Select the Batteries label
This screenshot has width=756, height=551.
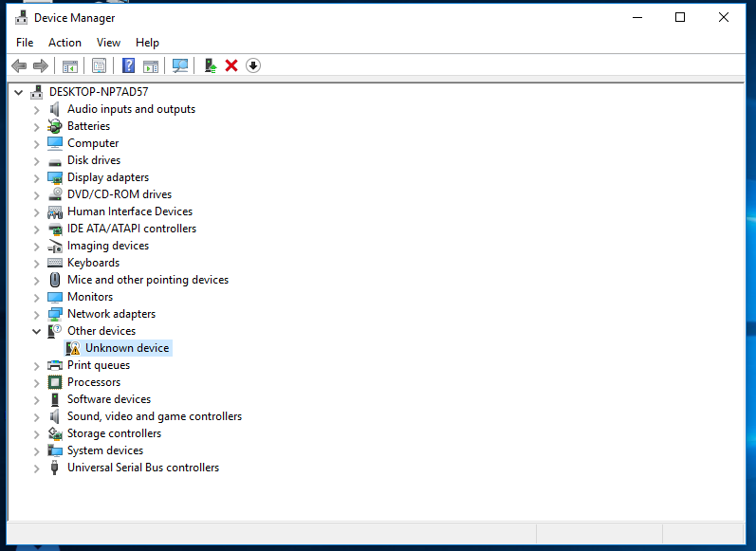click(x=89, y=126)
